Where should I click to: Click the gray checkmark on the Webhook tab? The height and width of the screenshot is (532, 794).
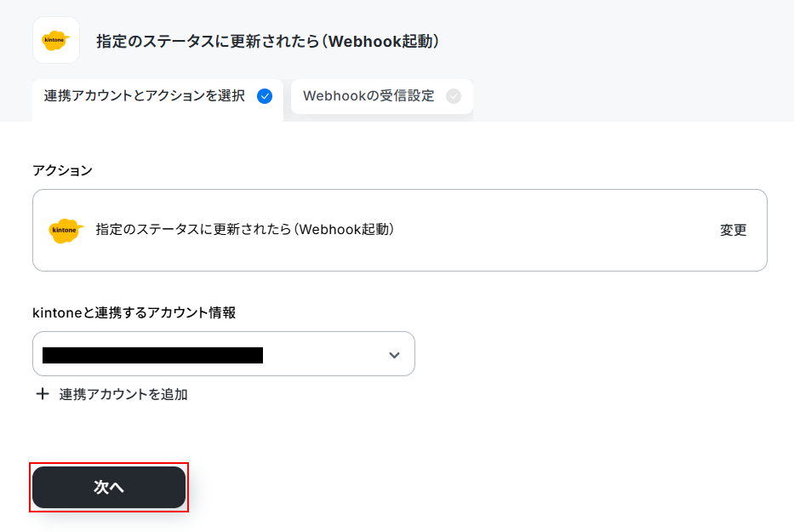(454, 95)
